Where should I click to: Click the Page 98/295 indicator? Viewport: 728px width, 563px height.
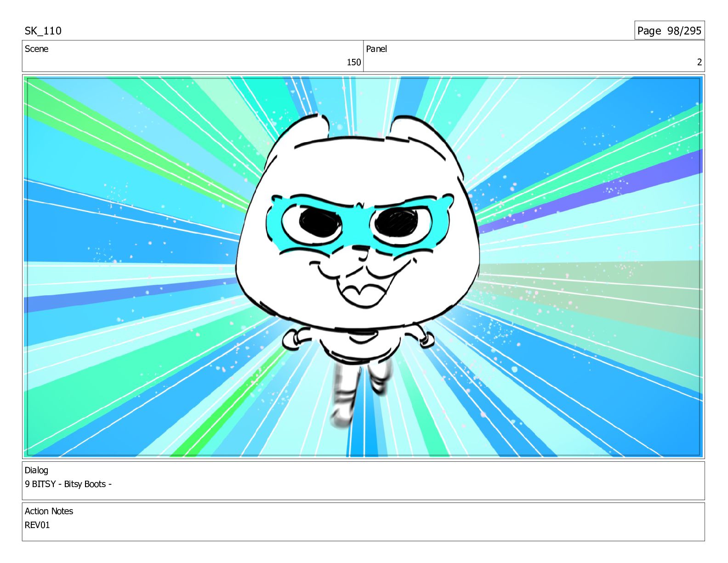coord(669,30)
